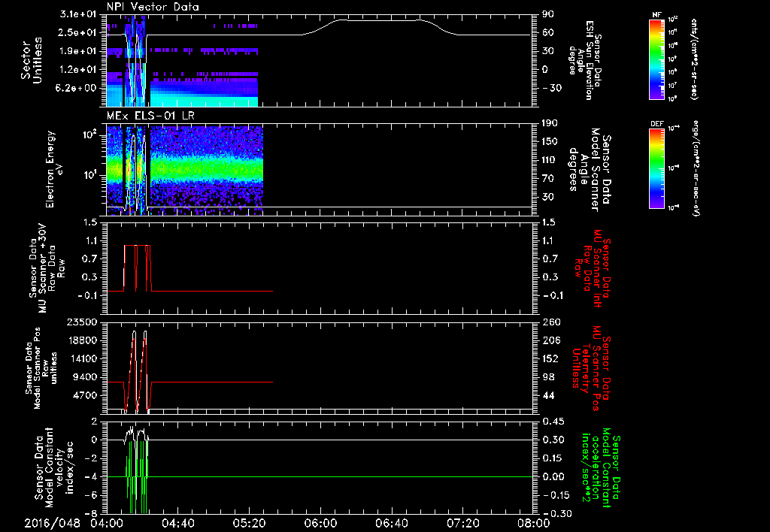Image resolution: width=770 pixels, height=532 pixels.
Task: Click the 'Electron Energy eV' axis label
Action: (x=55, y=169)
